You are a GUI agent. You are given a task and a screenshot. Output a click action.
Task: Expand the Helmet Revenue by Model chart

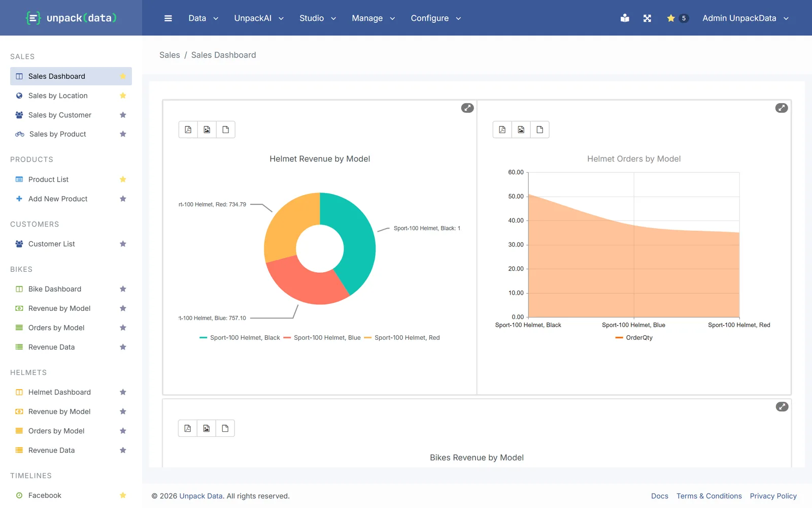click(467, 108)
